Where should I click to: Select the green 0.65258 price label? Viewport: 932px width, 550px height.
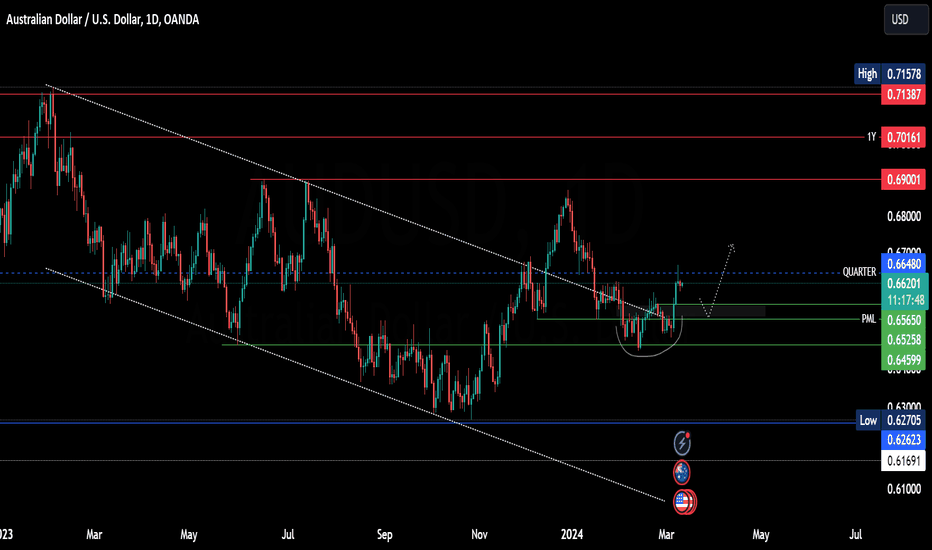[x=903, y=340]
